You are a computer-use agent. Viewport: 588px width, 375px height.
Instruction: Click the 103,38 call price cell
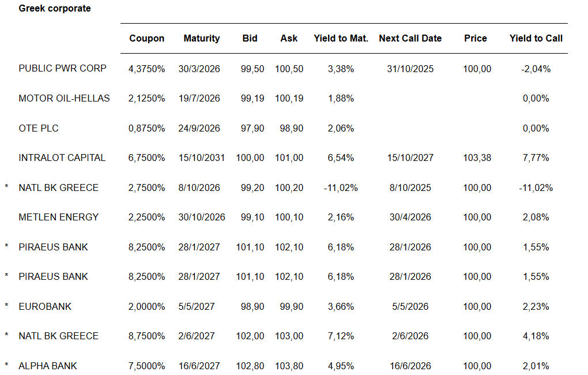point(477,158)
